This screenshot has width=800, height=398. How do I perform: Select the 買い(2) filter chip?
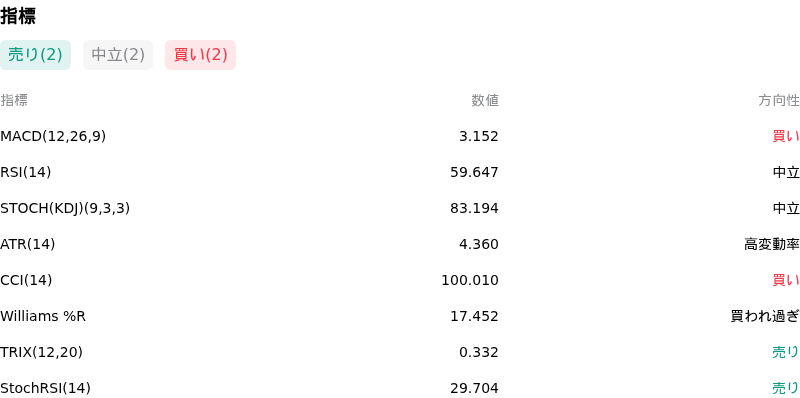click(x=201, y=55)
